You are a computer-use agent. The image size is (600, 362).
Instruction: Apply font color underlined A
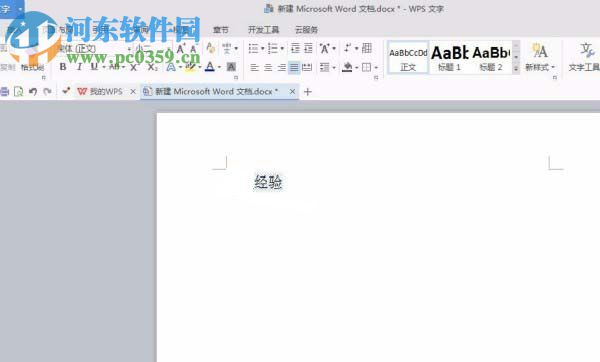pos(209,67)
